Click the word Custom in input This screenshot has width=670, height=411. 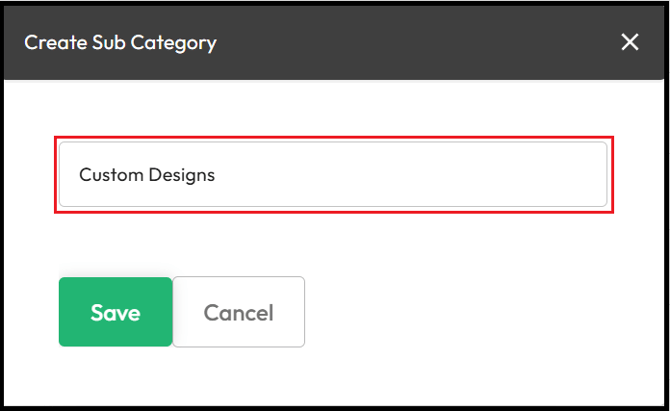[x=111, y=175]
